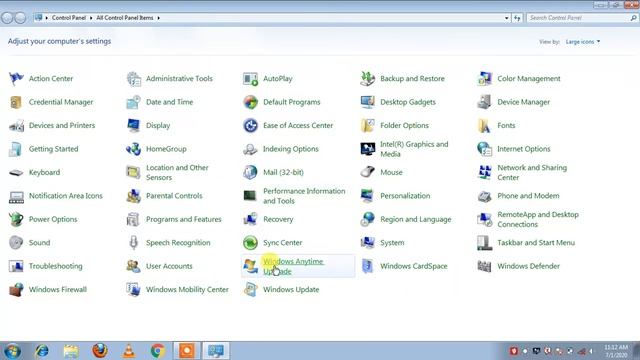This screenshot has height=360, width=640.
Task: Click the Color Management icon
Action: [484, 78]
